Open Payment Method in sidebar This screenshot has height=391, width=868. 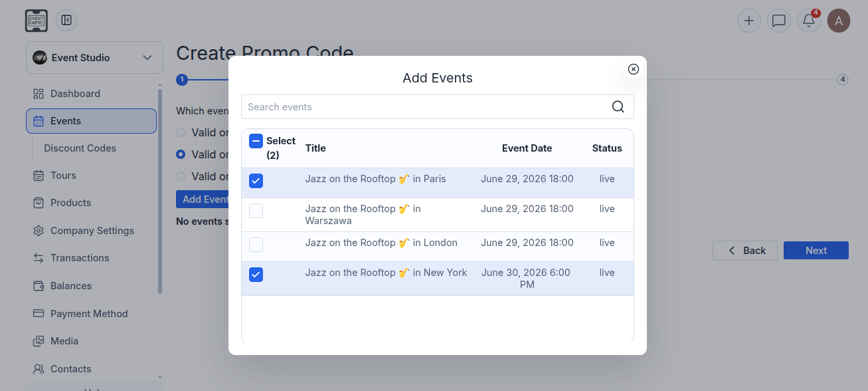click(x=92, y=314)
